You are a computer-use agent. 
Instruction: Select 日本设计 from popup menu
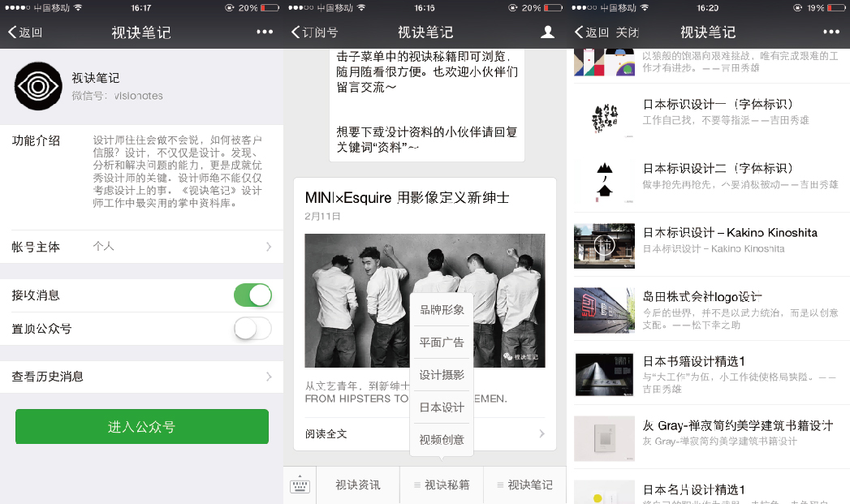442,407
